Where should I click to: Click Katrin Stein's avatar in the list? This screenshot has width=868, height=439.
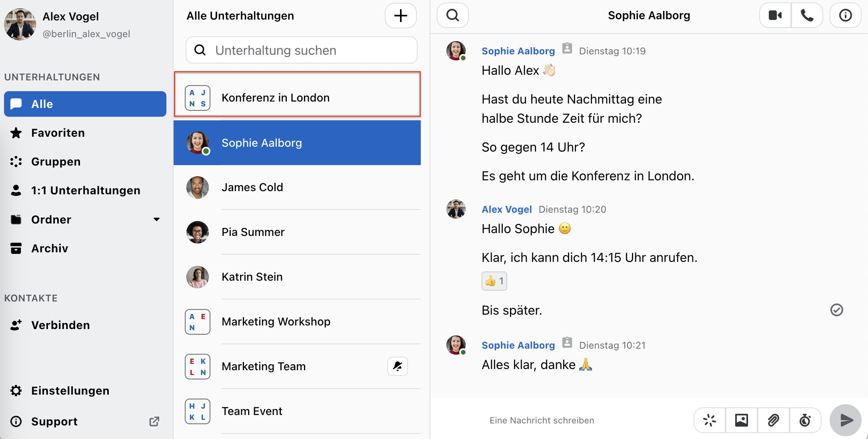[x=198, y=277]
